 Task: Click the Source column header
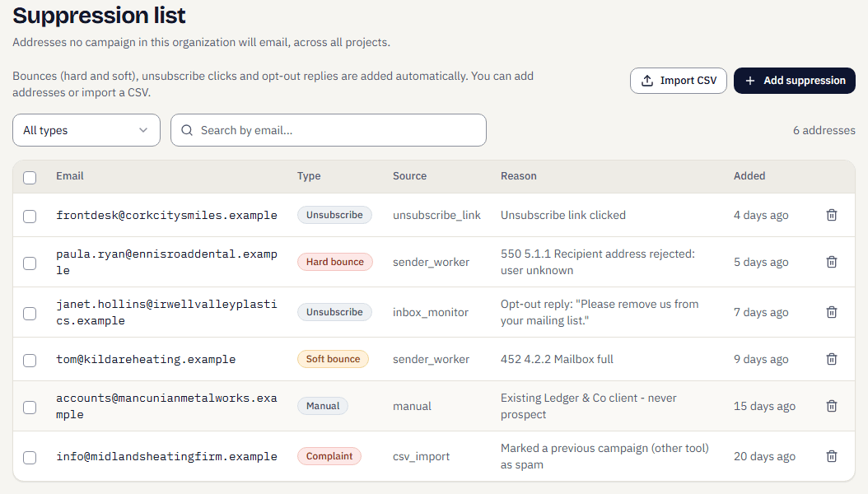(x=409, y=176)
